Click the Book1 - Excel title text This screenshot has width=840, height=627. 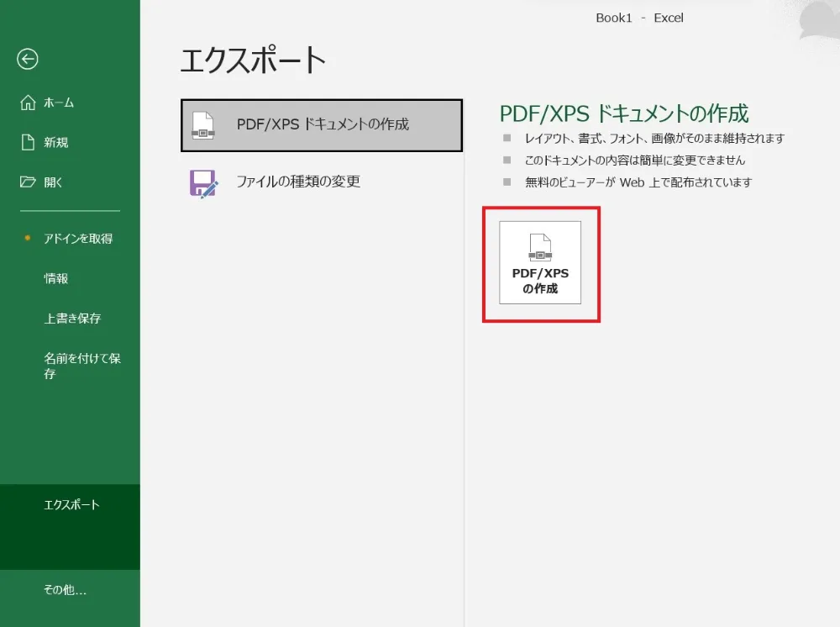click(x=639, y=18)
